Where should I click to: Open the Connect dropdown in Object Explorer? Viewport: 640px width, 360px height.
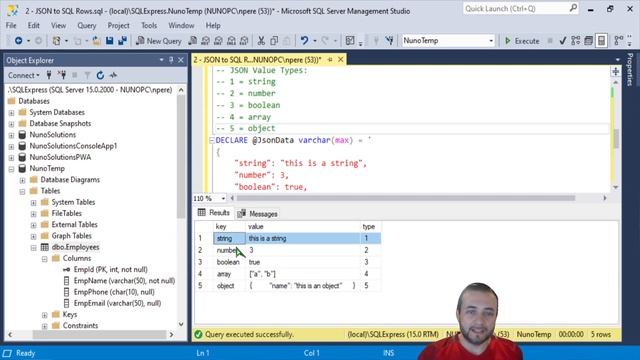click(x=24, y=75)
